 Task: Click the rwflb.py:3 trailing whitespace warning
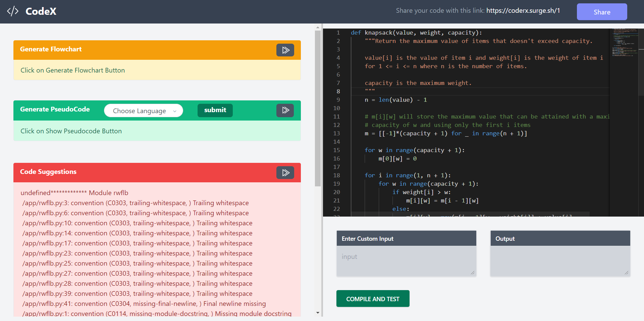click(x=136, y=203)
